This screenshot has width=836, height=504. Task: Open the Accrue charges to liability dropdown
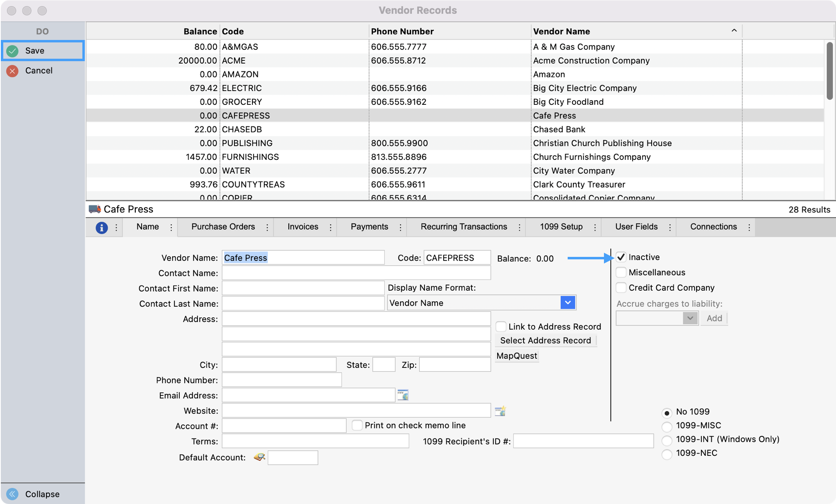click(690, 318)
